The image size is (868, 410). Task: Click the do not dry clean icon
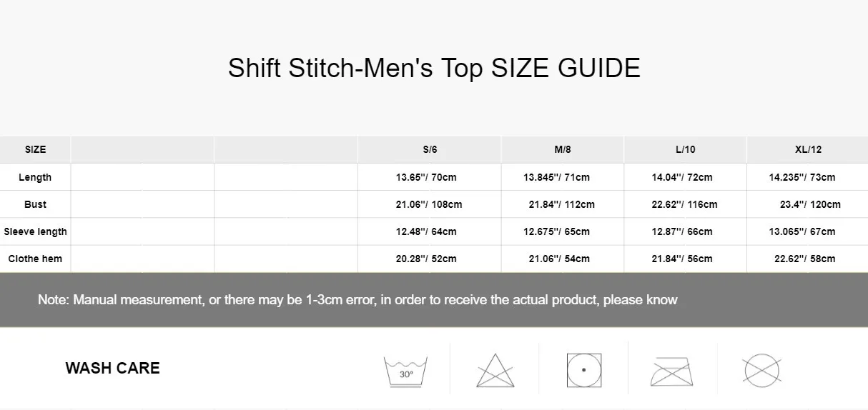(x=761, y=371)
